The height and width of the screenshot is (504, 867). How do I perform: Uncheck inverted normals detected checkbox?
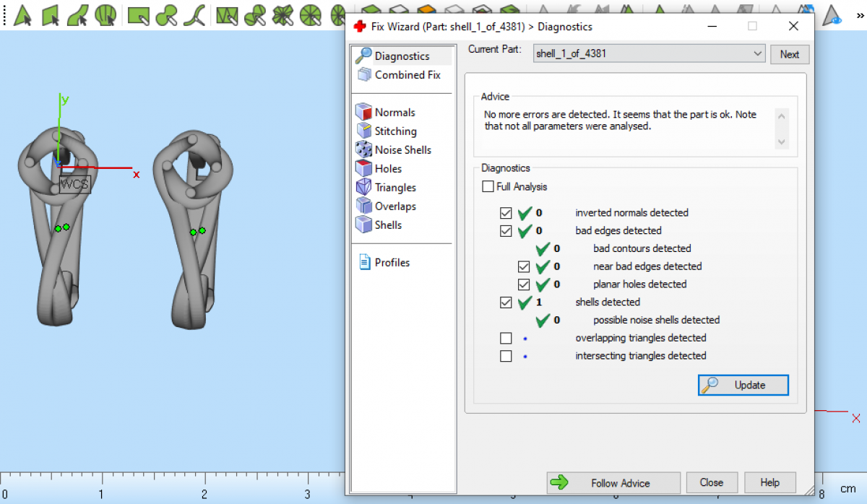(506, 213)
